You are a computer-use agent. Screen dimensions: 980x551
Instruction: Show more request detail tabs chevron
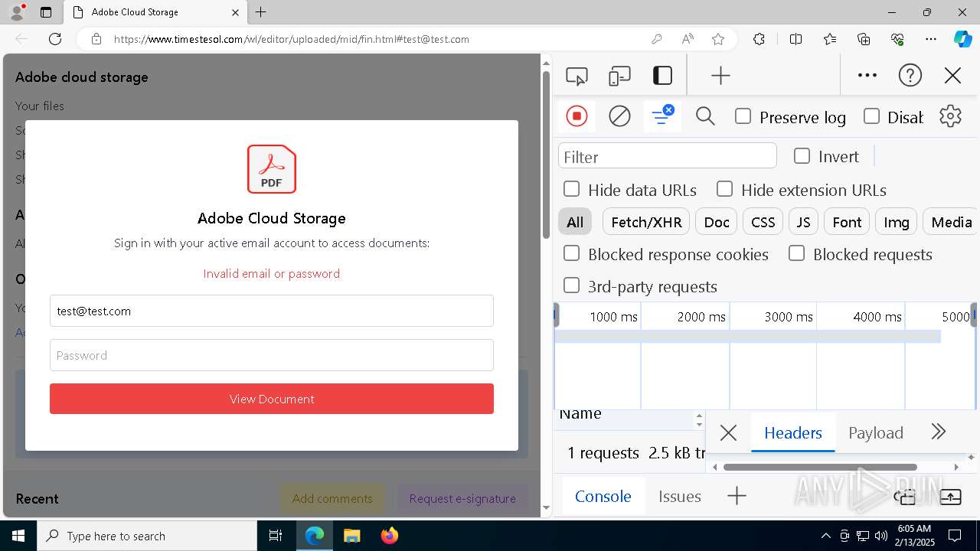point(939,432)
